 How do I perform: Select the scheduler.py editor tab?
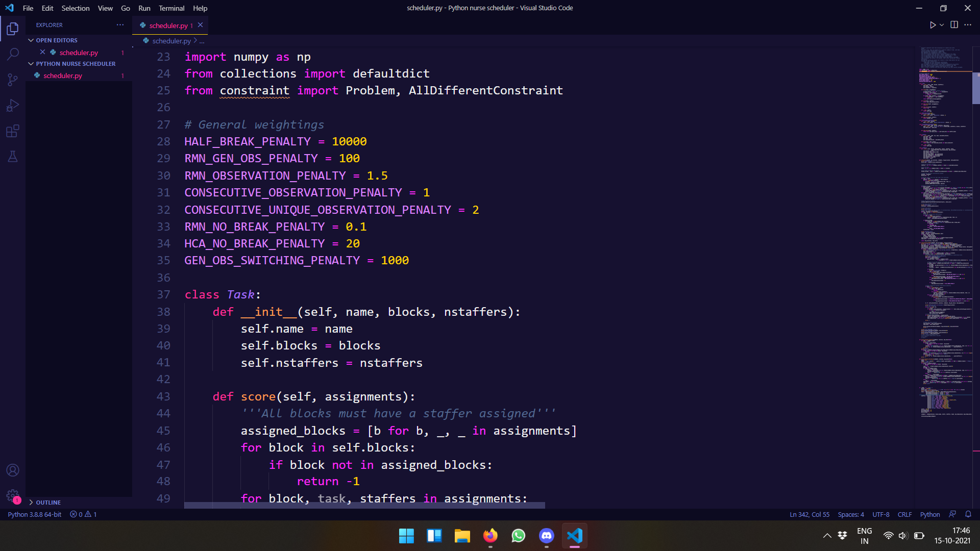(168, 26)
